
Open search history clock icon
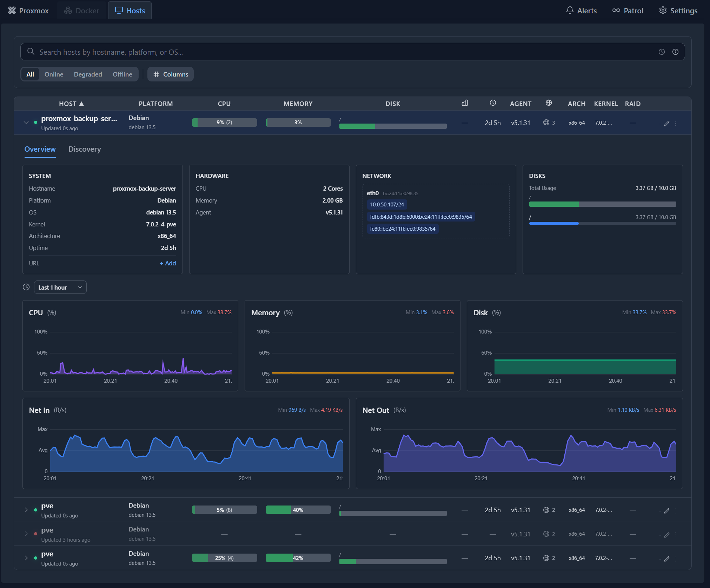pos(662,52)
